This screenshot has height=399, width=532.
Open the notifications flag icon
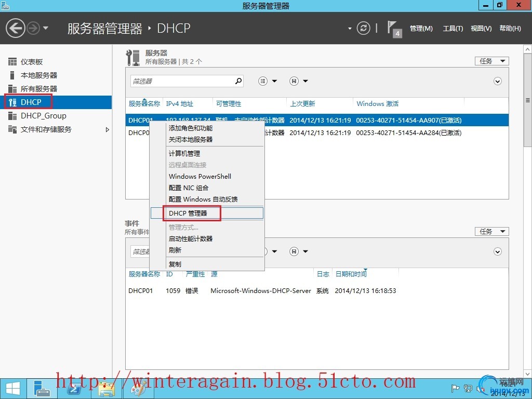click(x=394, y=29)
